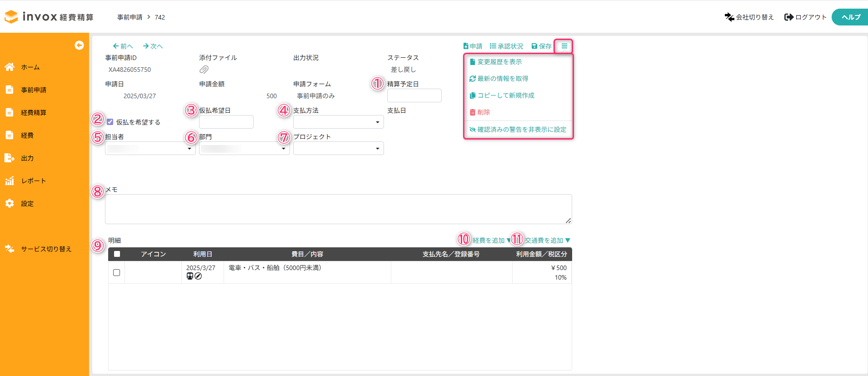Click 保存 to save the request
This screenshot has height=376, width=868.
point(541,46)
